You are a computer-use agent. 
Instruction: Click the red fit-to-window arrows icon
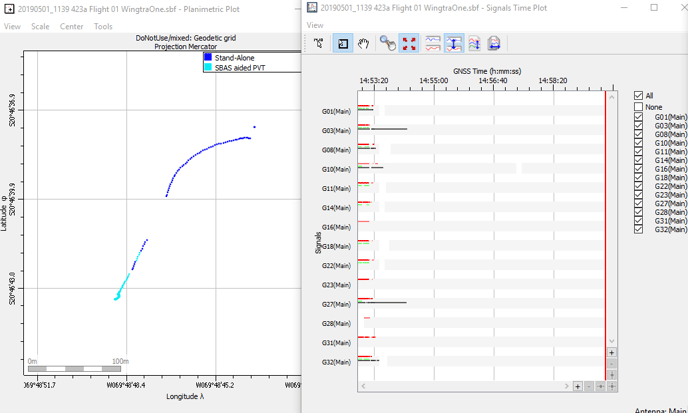[409, 43]
